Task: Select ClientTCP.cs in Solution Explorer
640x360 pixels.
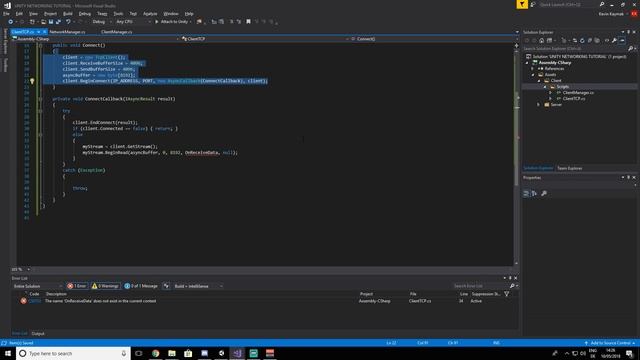Action: (x=573, y=99)
